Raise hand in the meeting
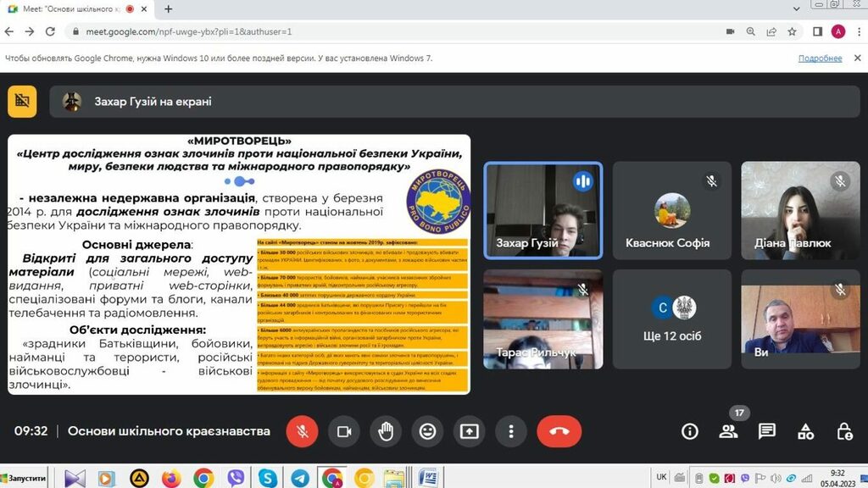The image size is (868, 488). (x=386, y=431)
